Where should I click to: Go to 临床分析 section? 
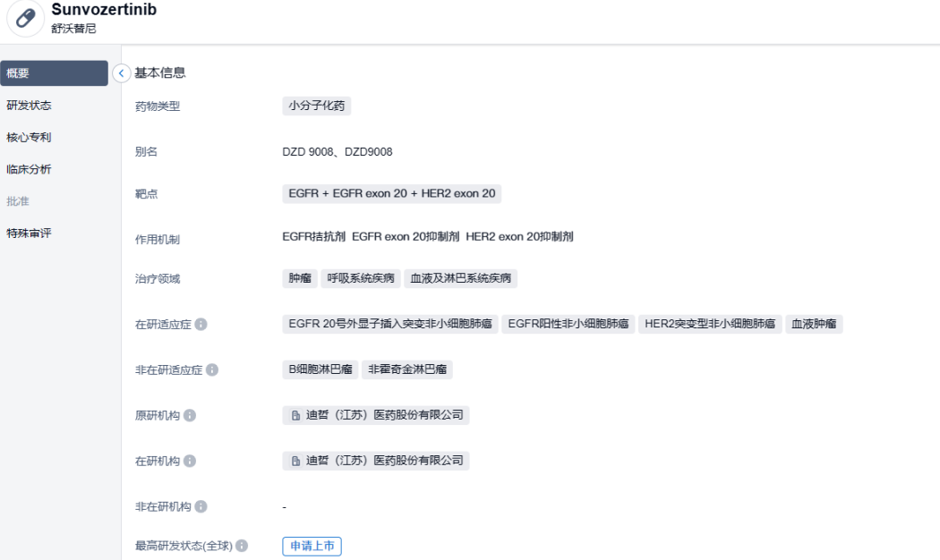(30, 170)
